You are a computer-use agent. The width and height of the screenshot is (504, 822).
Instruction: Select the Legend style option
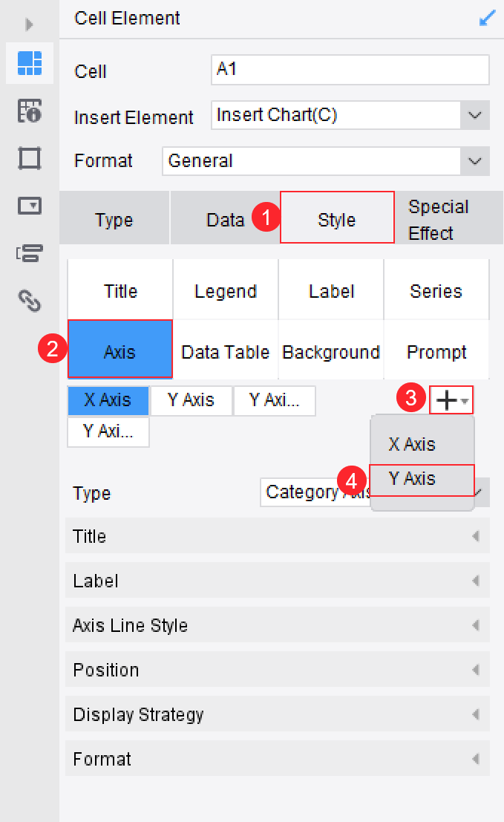click(x=226, y=290)
